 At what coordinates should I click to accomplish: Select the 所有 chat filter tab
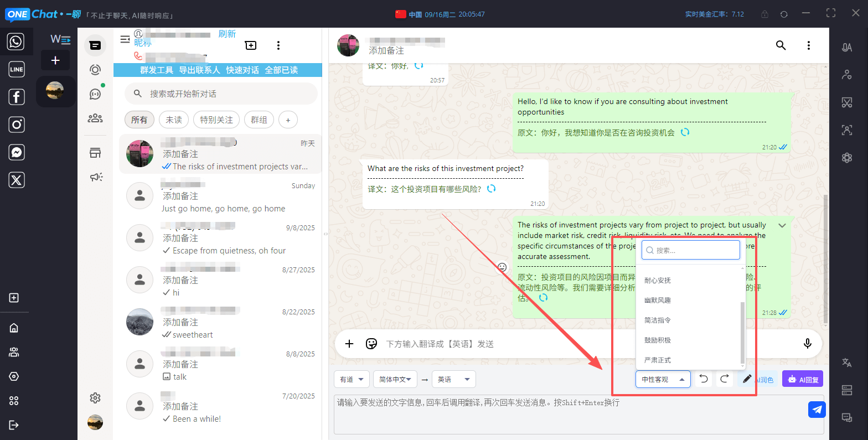139,120
